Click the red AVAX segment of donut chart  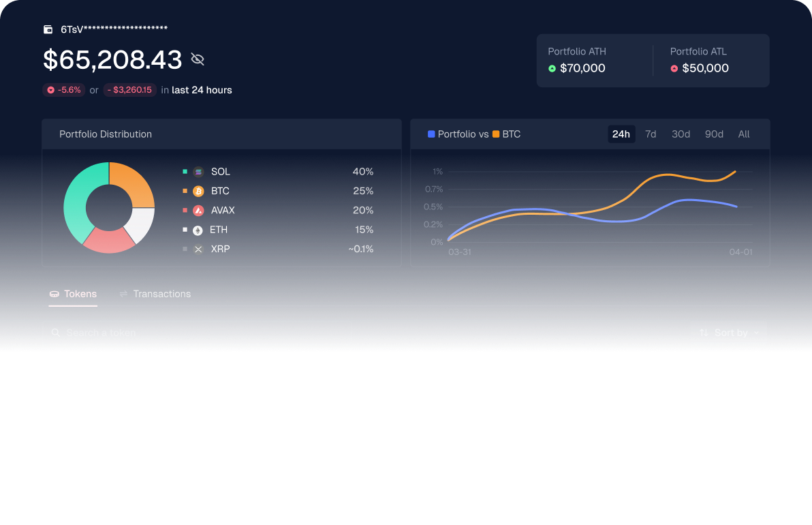[109, 242]
